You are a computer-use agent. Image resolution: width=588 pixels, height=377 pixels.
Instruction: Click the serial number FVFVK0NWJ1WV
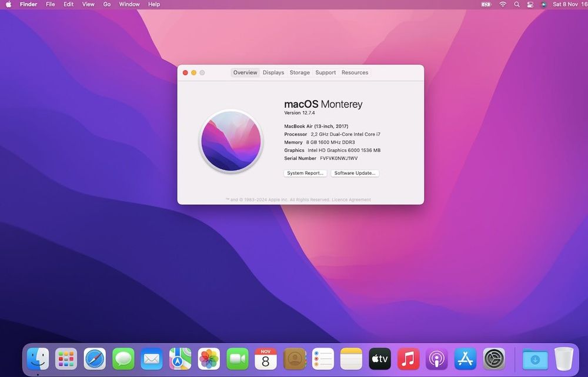tap(339, 158)
